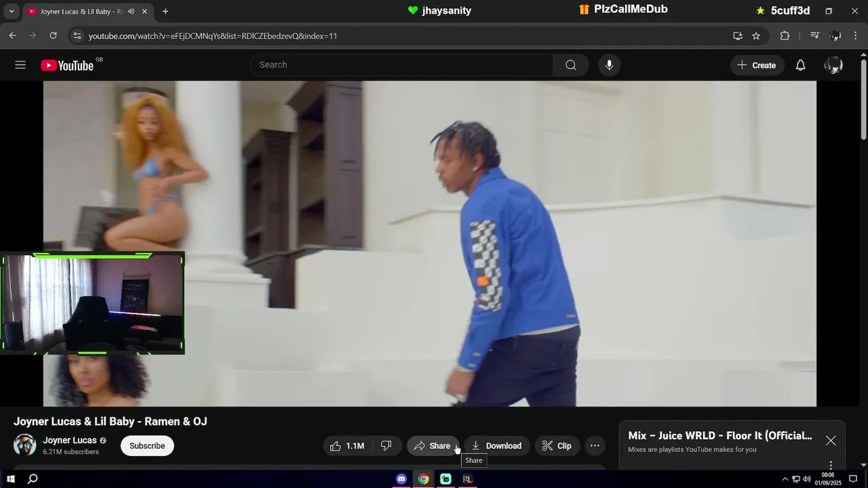Open the Create menu button
868x488 pixels.
tap(757, 65)
